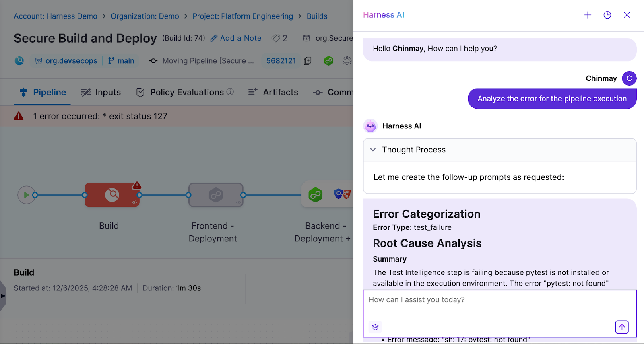Click the Harness AI avatar icon

coord(370,126)
